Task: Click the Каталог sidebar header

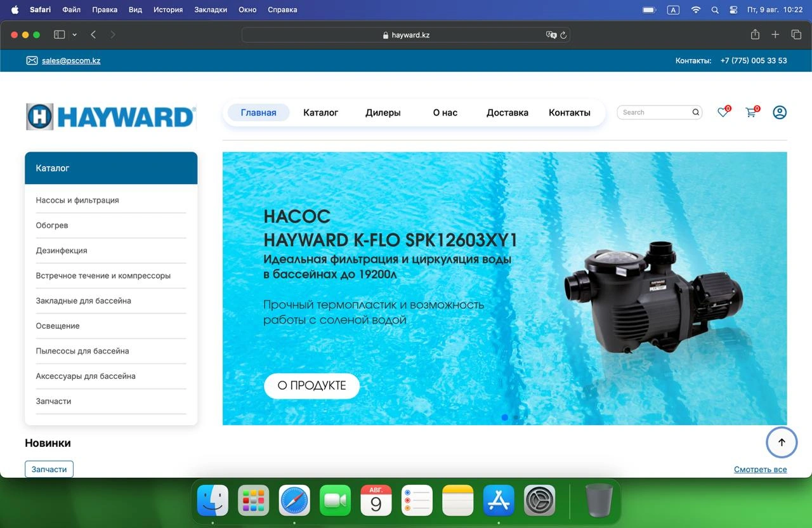Action: click(111, 168)
